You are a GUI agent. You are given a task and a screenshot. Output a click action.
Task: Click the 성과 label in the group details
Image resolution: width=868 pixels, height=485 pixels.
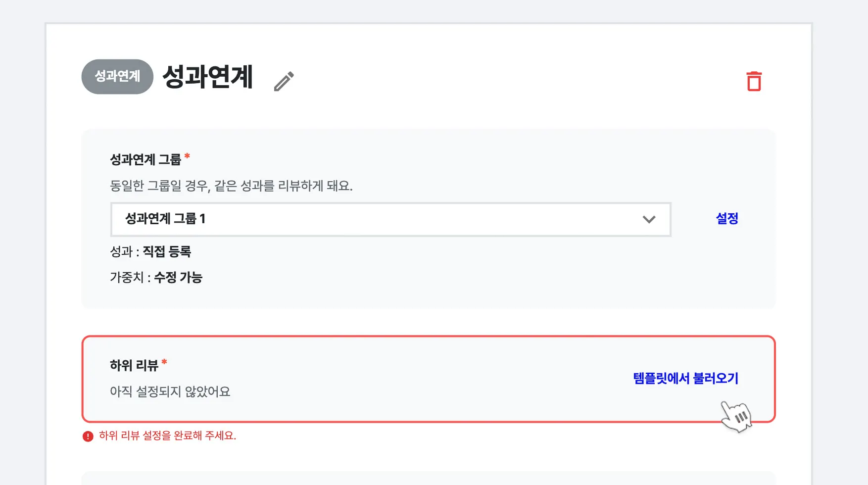[x=121, y=252]
